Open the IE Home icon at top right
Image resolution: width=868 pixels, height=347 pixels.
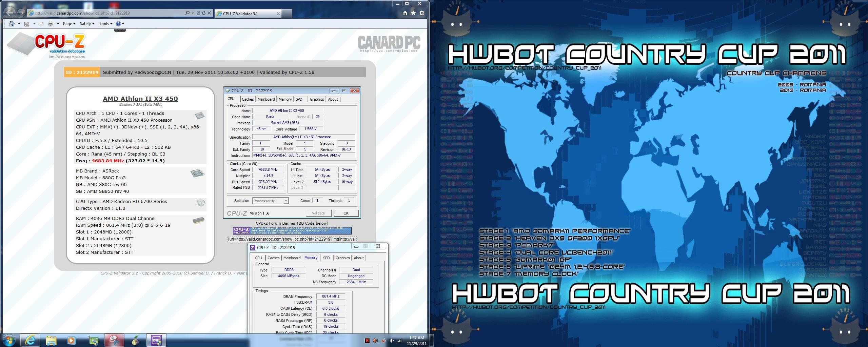click(405, 13)
